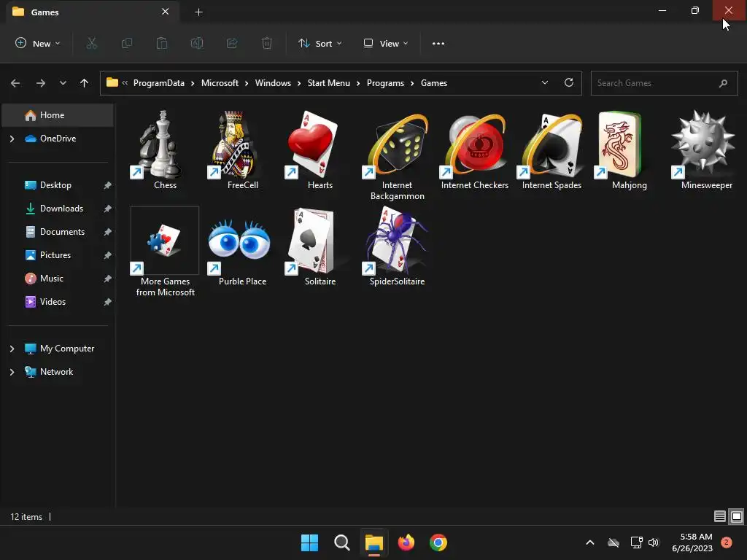The height and width of the screenshot is (560, 747).
Task: Open the View options dropdown
Action: click(x=386, y=43)
